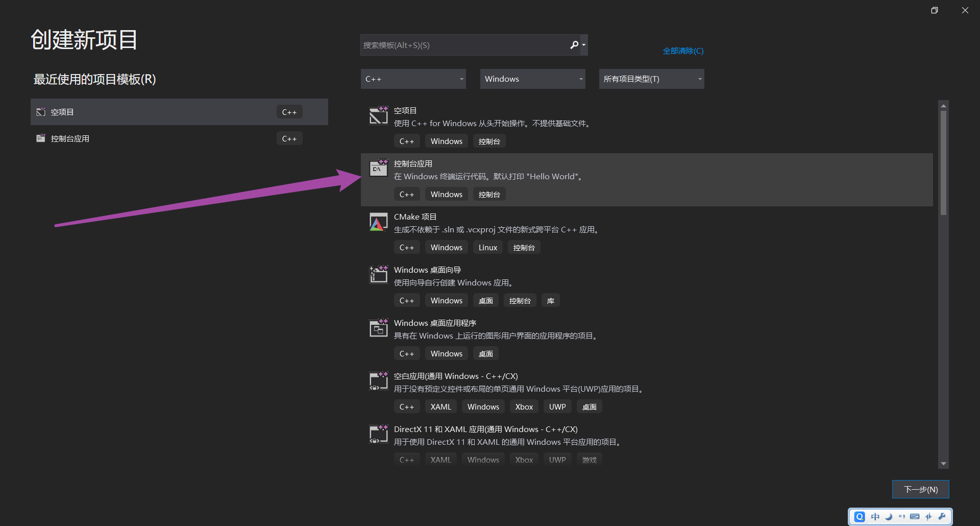The width and height of the screenshot is (980, 526).
Task: Open the input method wrench settings icon
Action: 942,517
